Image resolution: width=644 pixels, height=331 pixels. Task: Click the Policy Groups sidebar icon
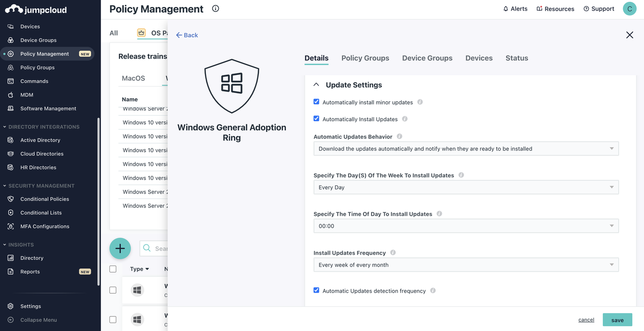[11, 68]
